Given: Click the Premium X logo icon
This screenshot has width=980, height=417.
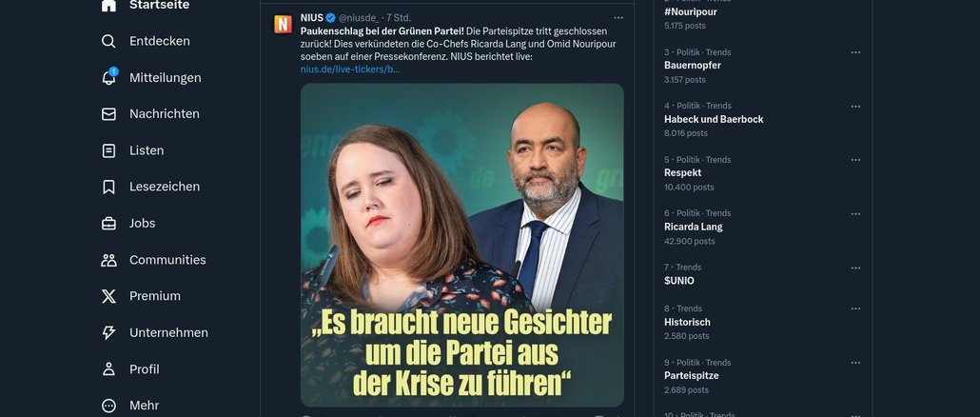Looking at the screenshot, I should [108, 296].
